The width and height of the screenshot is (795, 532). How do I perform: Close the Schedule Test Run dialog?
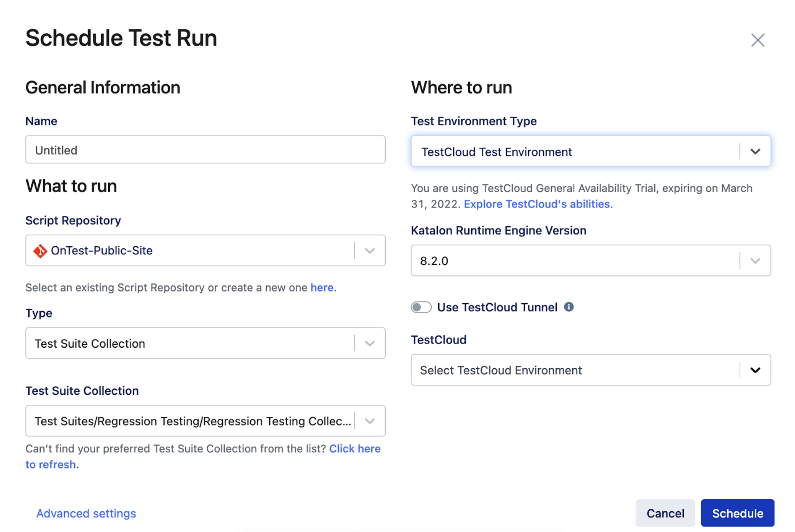(x=758, y=40)
